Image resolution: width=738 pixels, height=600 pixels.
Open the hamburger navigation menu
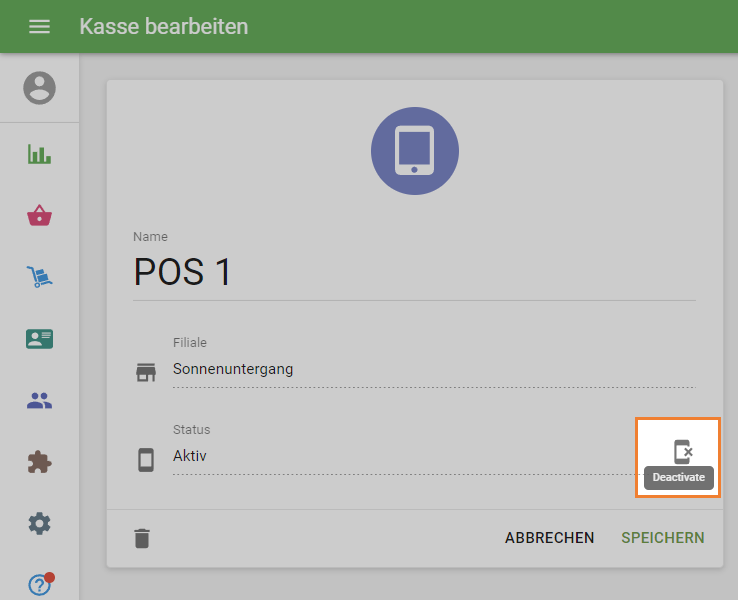[x=39, y=27]
